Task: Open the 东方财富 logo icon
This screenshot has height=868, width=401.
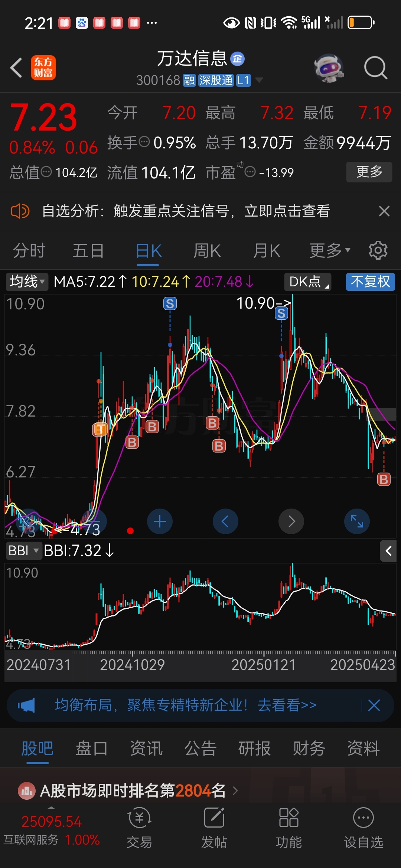Action: [43, 68]
